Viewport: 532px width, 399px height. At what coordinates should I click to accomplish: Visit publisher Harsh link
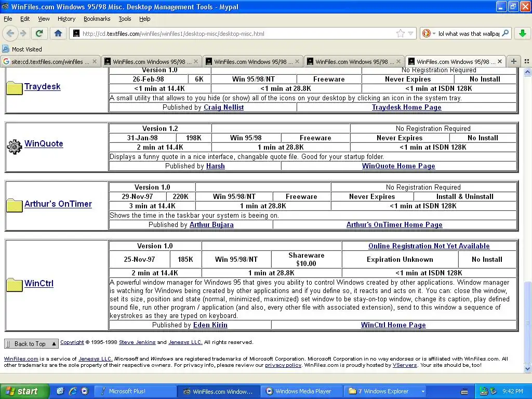(x=216, y=166)
